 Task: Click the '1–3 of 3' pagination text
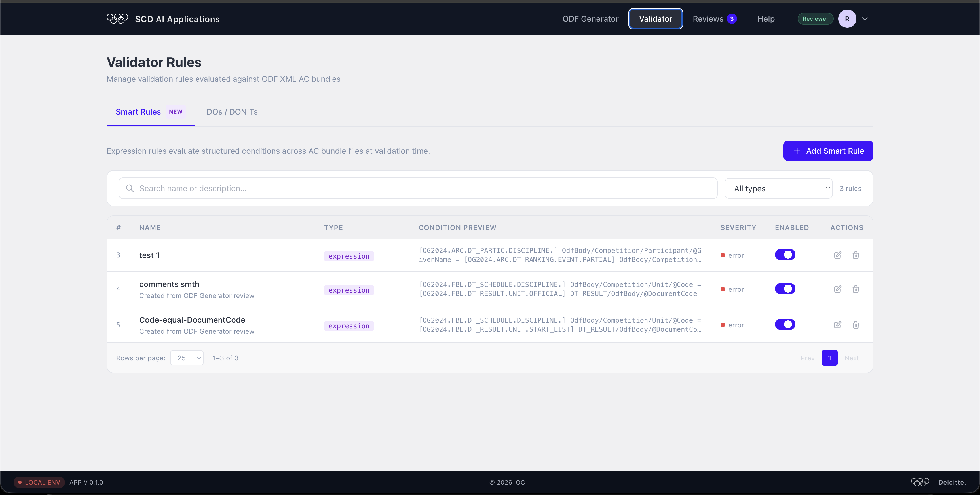pyautogui.click(x=226, y=358)
